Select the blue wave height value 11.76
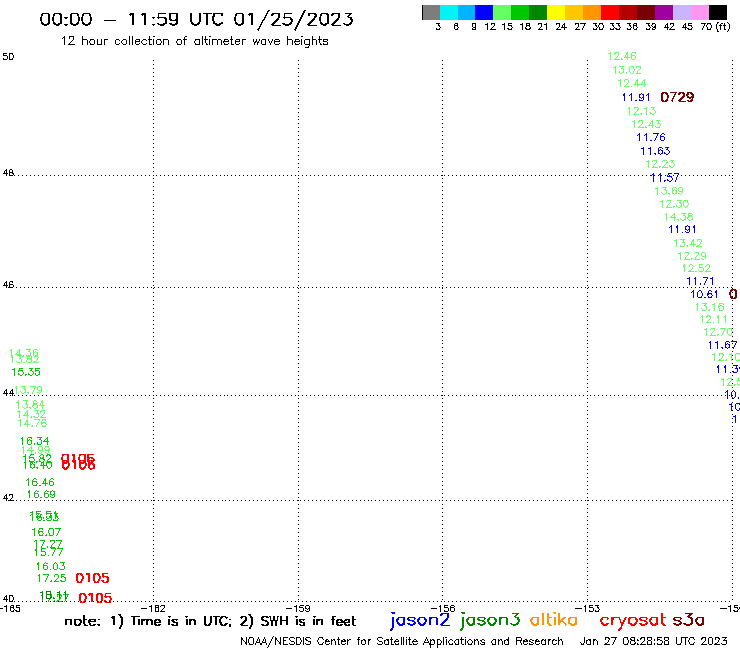 (651, 137)
